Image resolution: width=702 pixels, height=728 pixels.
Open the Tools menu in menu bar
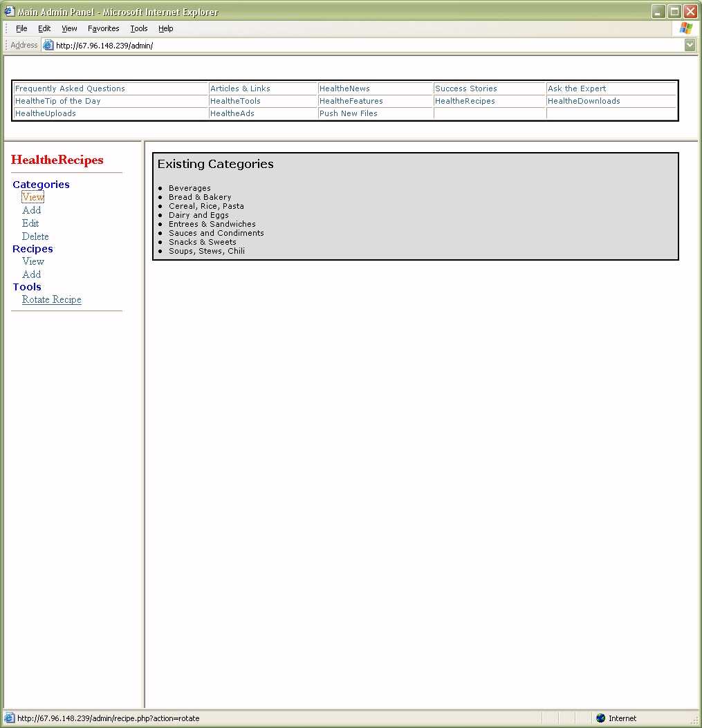pos(139,28)
